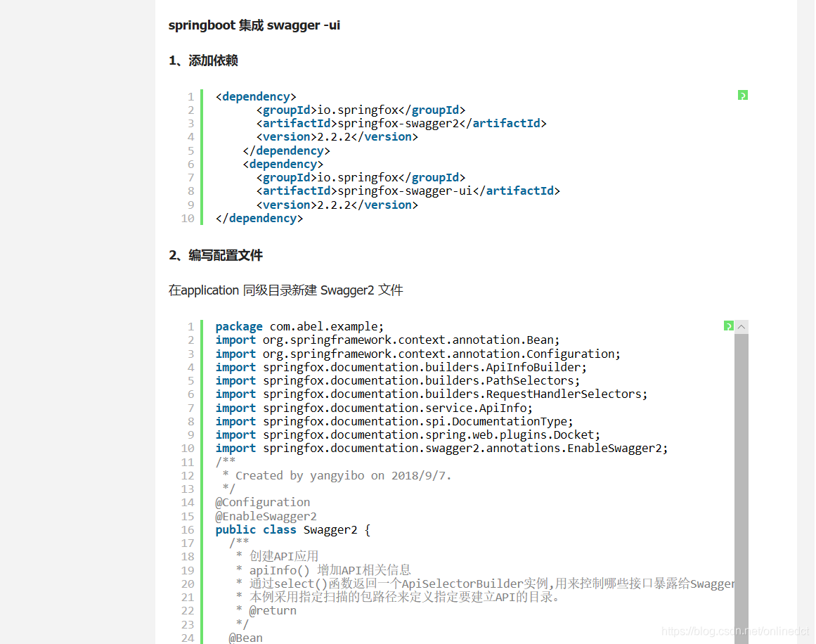
Task: Click the first '<dependency>' opening tag on line 1
Action: click(x=256, y=97)
